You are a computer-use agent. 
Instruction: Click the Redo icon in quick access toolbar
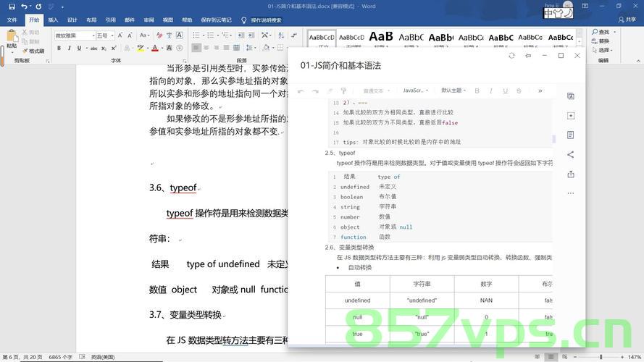(x=38, y=7)
